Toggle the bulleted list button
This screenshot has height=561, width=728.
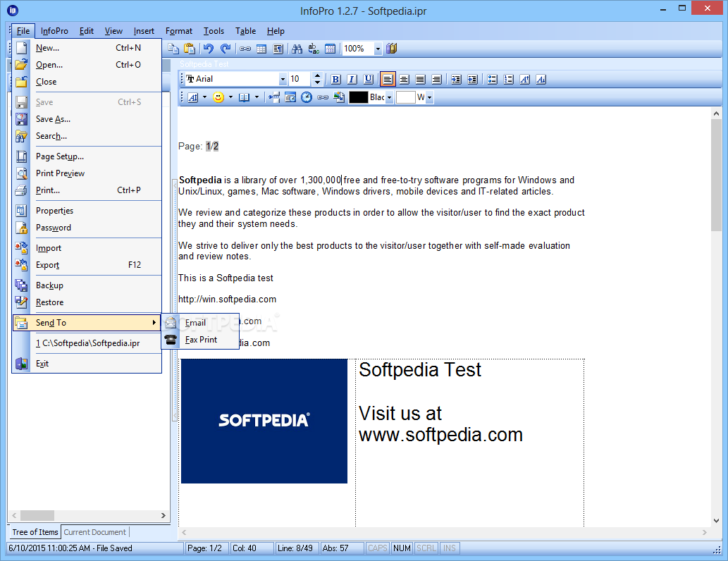492,80
